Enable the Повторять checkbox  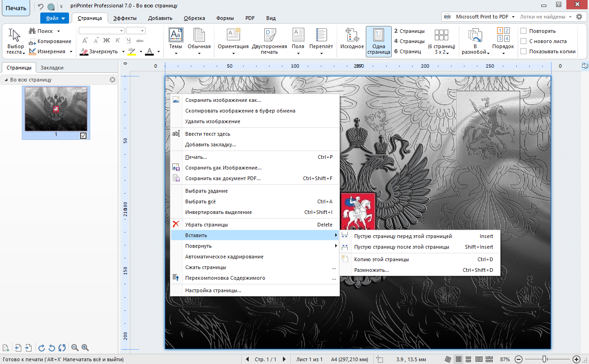click(x=524, y=31)
